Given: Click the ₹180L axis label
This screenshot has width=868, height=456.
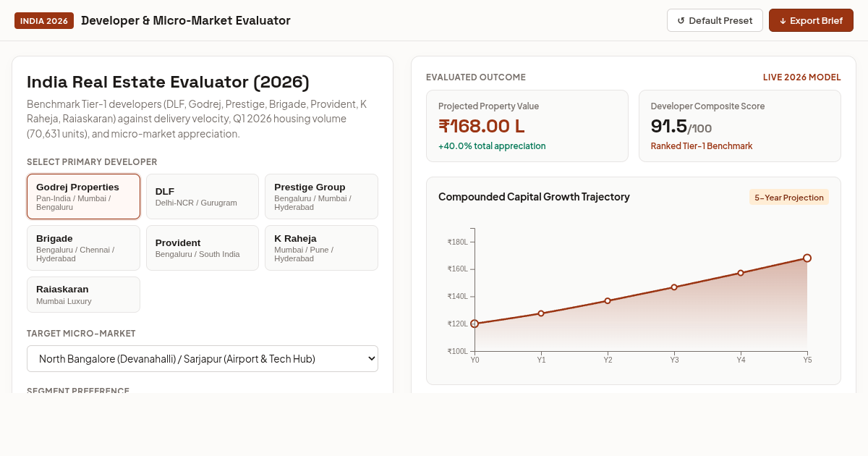Looking at the screenshot, I should 458,242.
